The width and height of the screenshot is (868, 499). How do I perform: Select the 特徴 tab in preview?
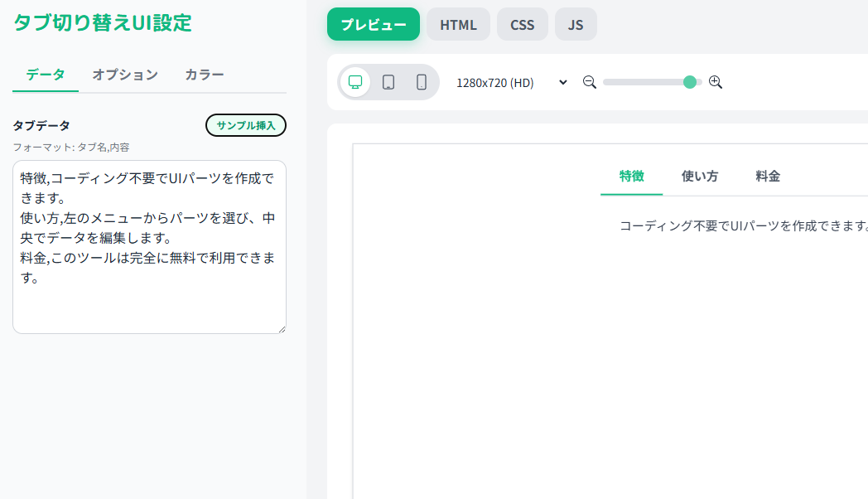(x=631, y=176)
